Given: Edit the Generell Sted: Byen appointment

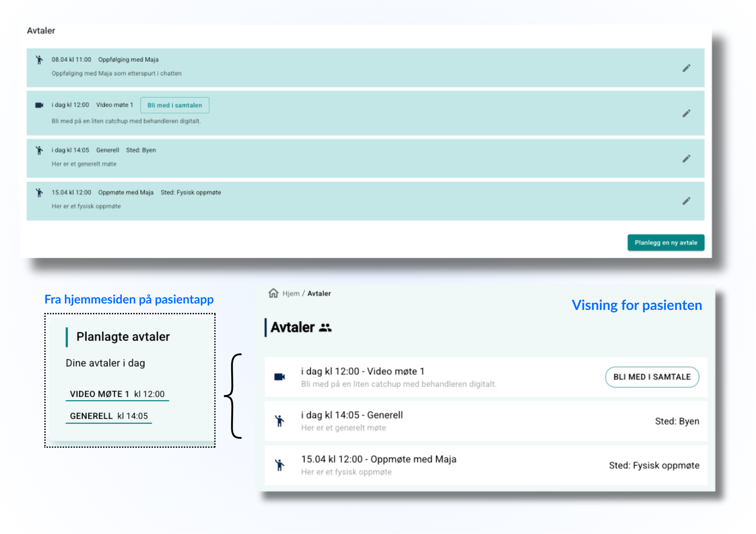Looking at the screenshot, I should [x=686, y=158].
